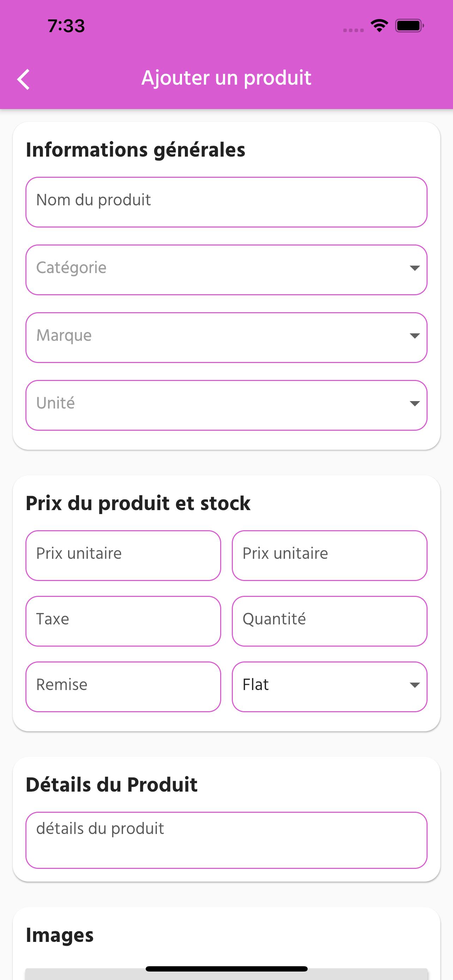
Task: Tap the Informations générales heading
Action: coord(135,150)
